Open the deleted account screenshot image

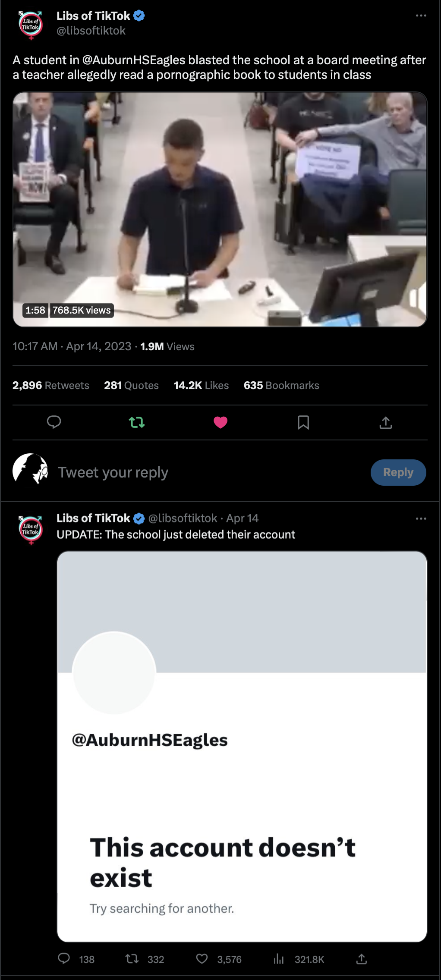(x=242, y=746)
